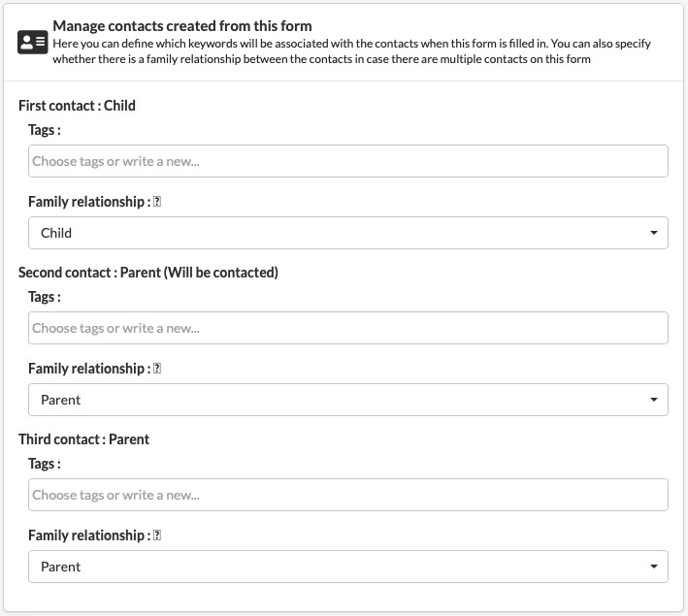Open help icon beside third contact's Family relationship
The image size is (688, 616).
point(157,535)
